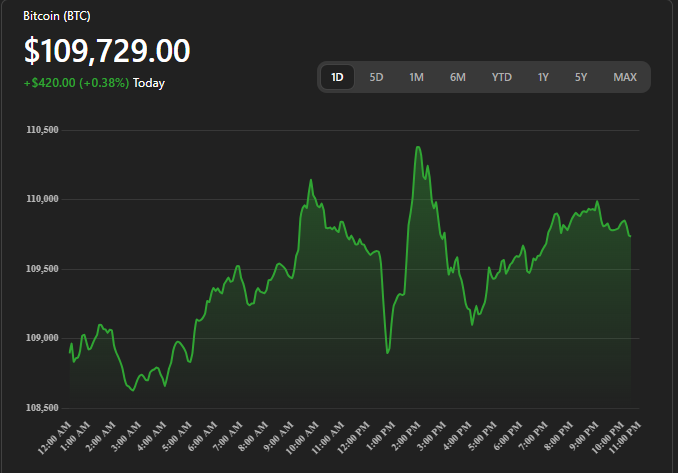Viewport: 678px width, 473px height.
Task: Click the 5:00 PM x-axis label
Action: point(483,436)
